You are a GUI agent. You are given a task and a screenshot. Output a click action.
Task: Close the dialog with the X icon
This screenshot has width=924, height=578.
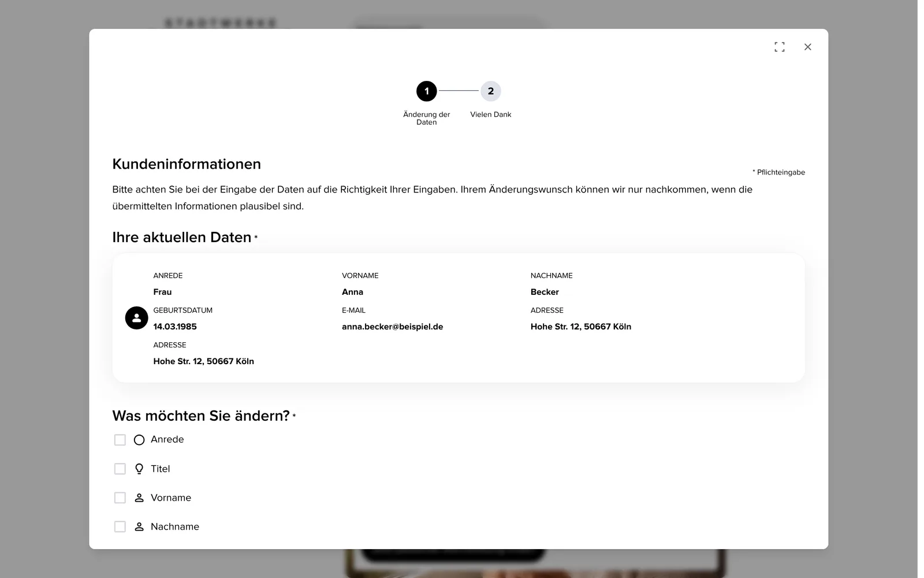[x=808, y=47]
